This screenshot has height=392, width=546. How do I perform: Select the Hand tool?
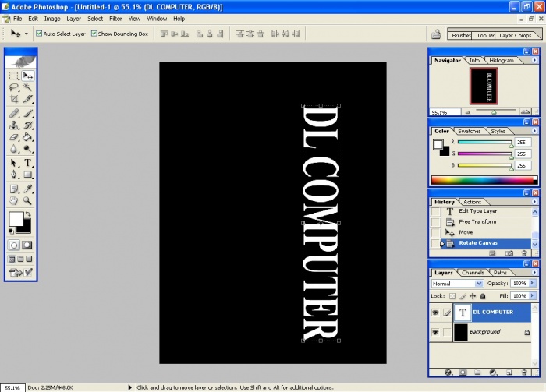coord(14,201)
